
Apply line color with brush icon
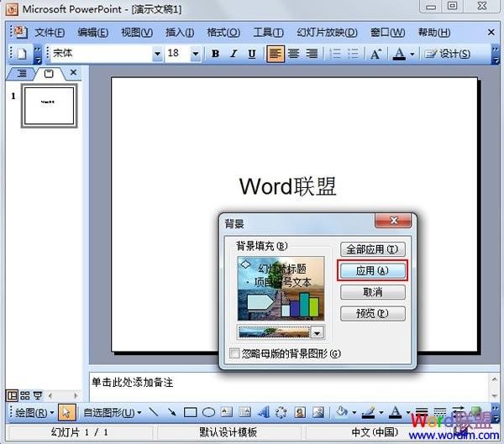click(x=369, y=412)
